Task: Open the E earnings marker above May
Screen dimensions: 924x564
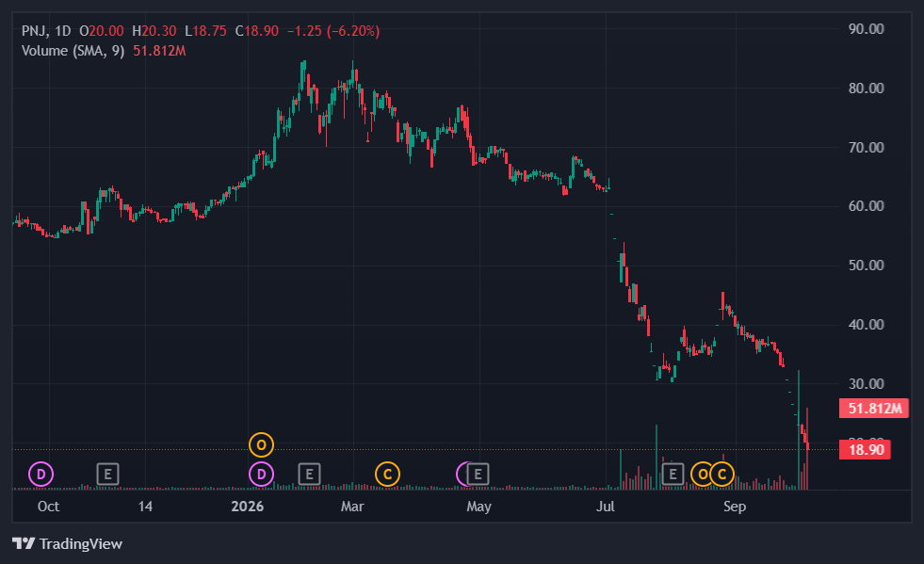Action: (x=478, y=474)
